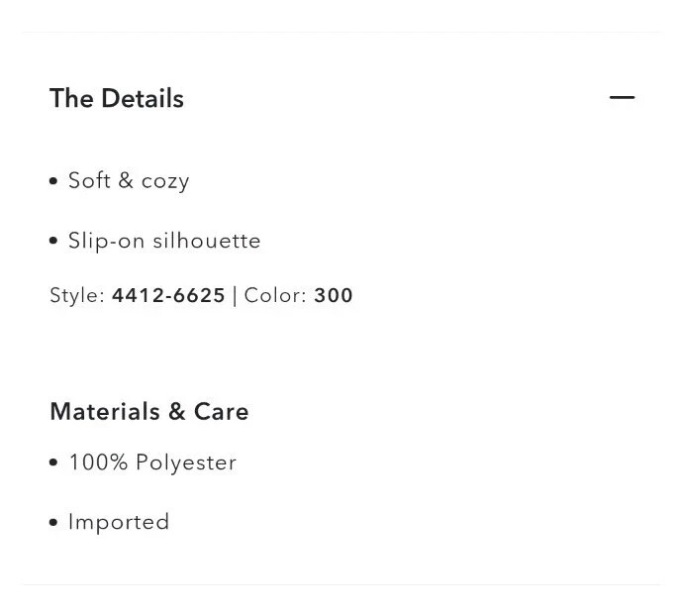
Task: Click the pipe divider between Style and Color
Action: [235, 296]
